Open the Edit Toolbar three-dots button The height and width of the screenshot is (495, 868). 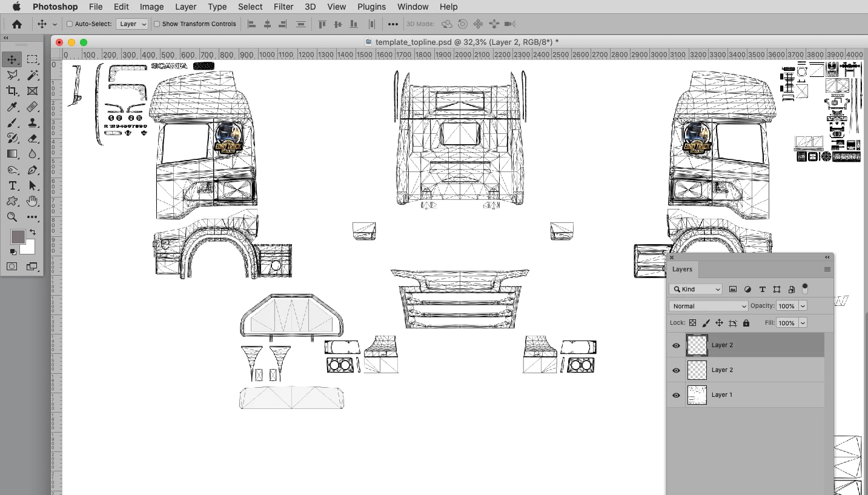[x=33, y=217]
